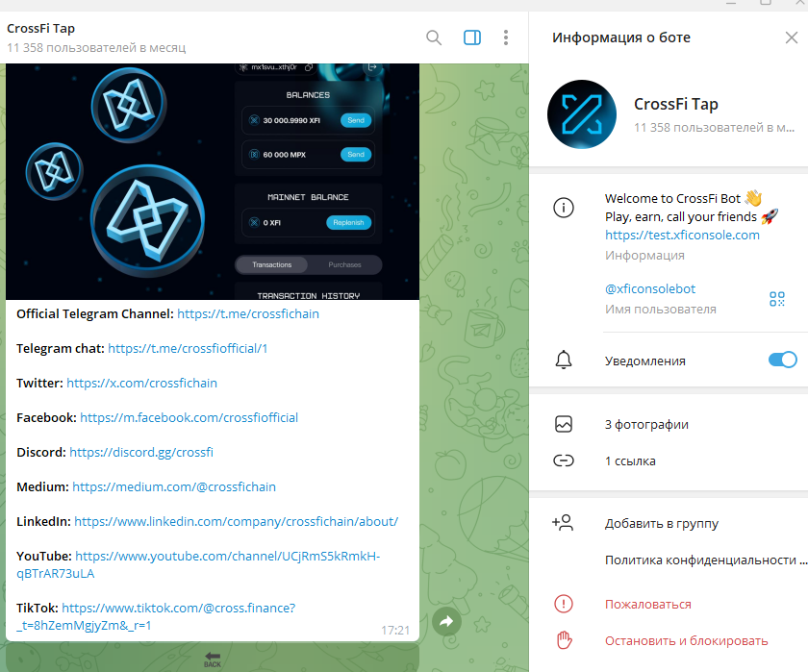808x672 pixels.
Task: Open the Facebook crossfiofficial link
Action: [x=189, y=417]
